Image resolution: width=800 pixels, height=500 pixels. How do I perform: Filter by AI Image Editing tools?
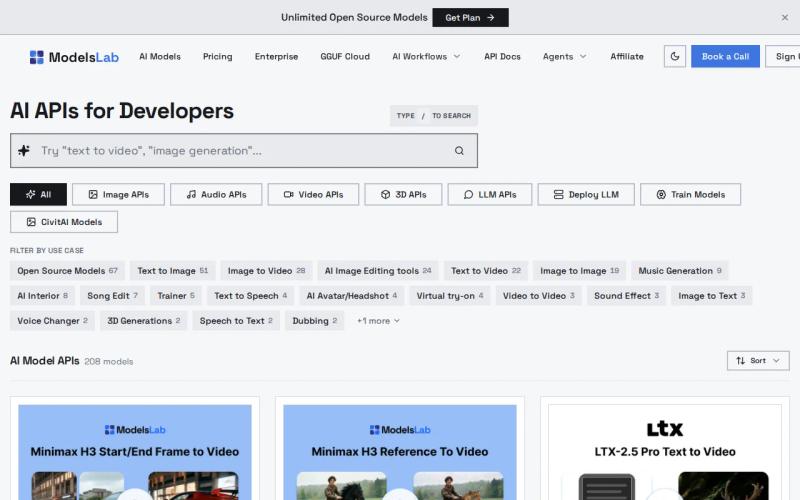(x=378, y=271)
